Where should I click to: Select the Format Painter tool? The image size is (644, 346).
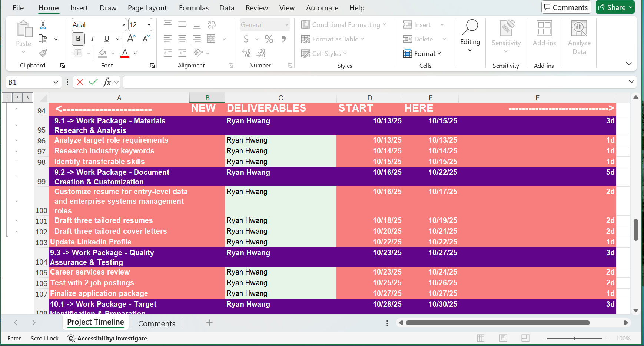click(x=43, y=53)
